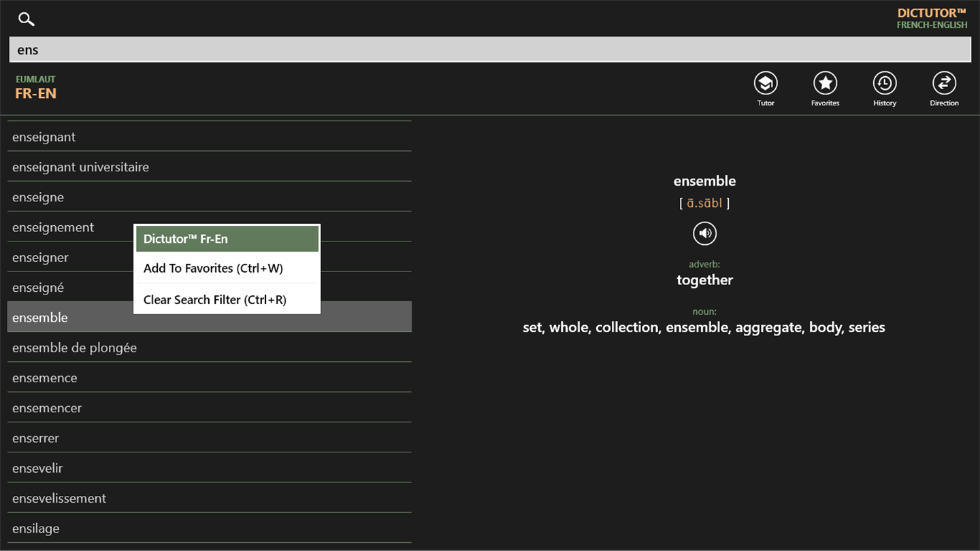Click the magnifying glass search icon

click(x=27, y=19)
